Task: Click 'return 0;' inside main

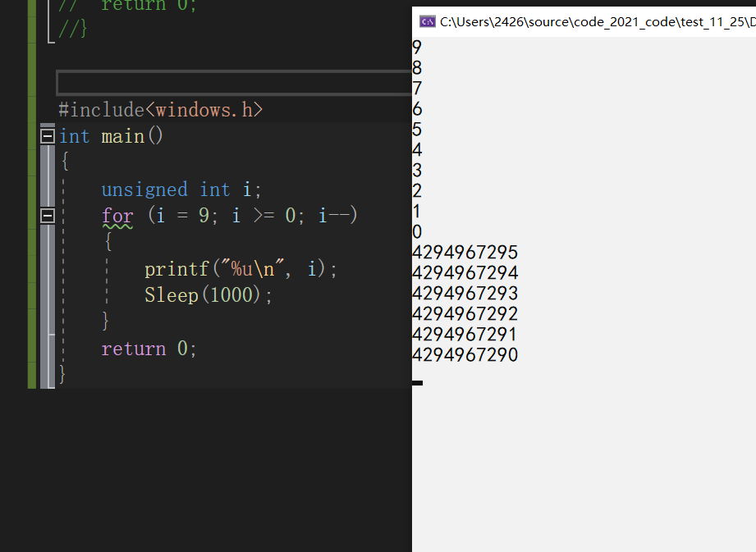Action: [149, 349]
